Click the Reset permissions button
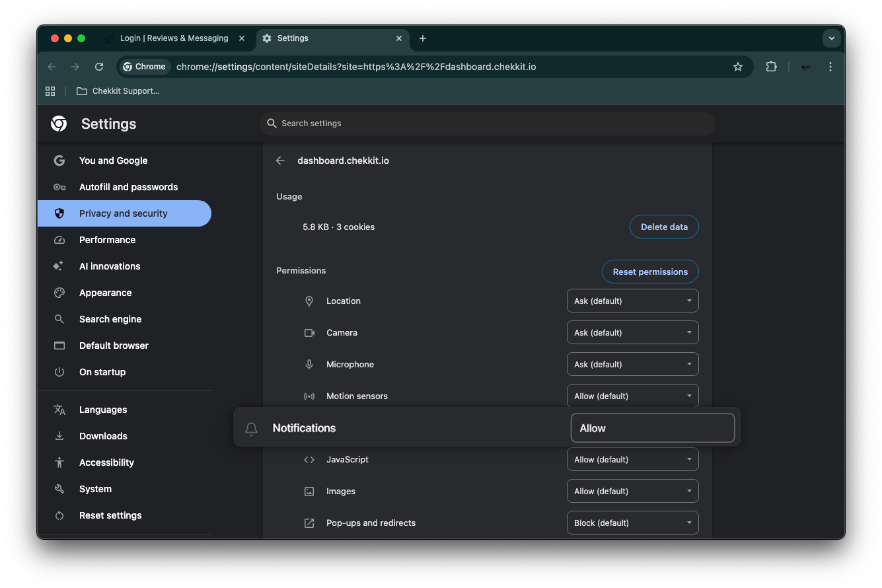882x588 pixels. coord(650,272)
